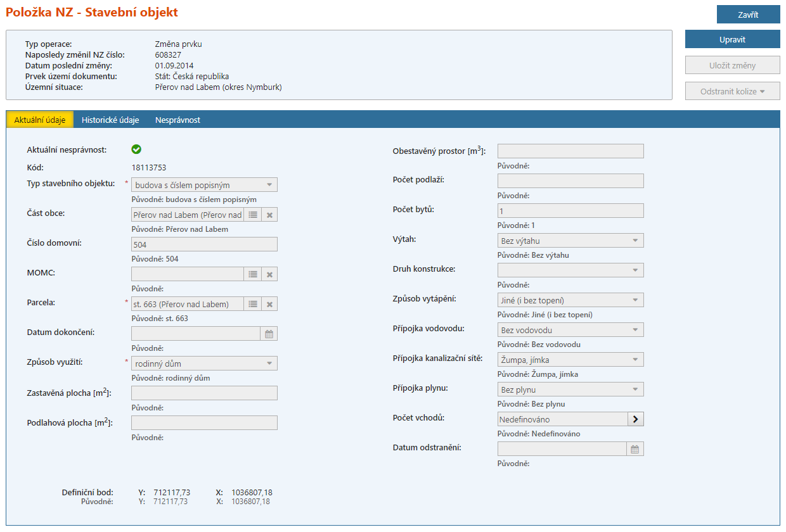Screen dimensions: 786x532
Task: Switch to Historické údaje tab
Action: point(110,120)
